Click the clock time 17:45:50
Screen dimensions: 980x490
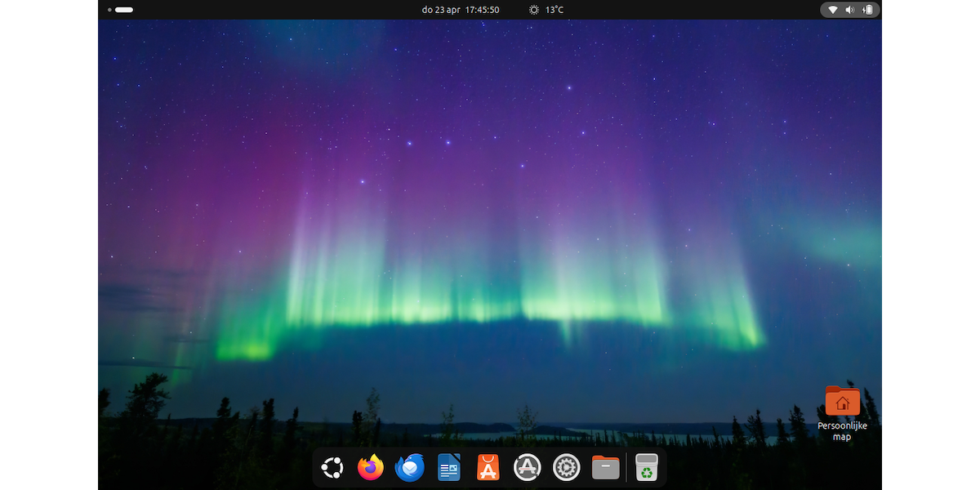(482, 10)
